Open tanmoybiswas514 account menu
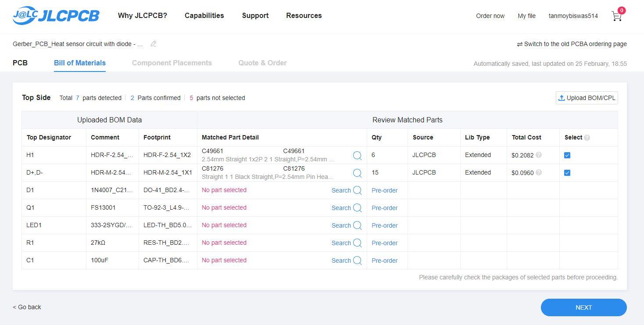Viewport: 644px width, 325px height. point(573,16)
